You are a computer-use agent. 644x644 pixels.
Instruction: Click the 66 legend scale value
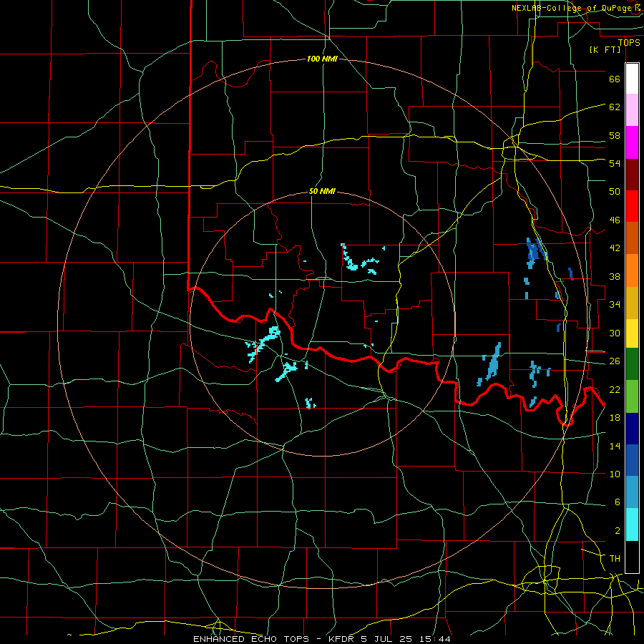[x=615, y=79]
